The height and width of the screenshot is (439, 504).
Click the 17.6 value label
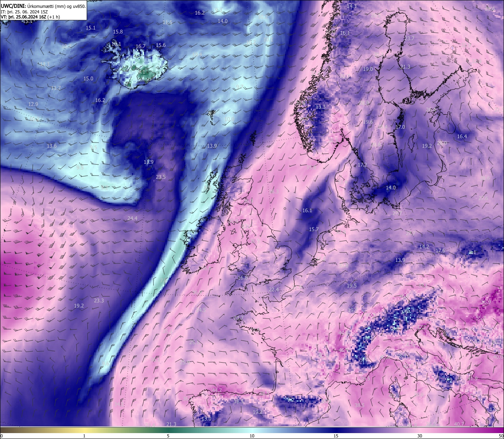click(440, 250)
